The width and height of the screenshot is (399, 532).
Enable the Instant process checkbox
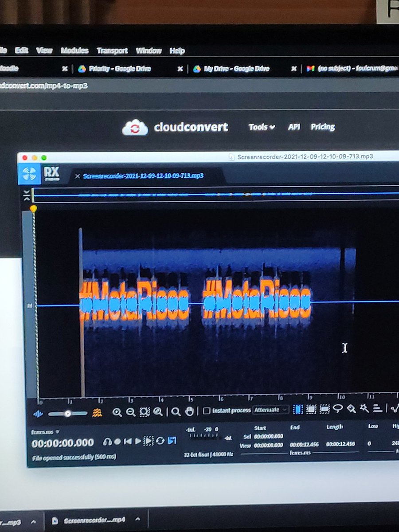point(206,411)
